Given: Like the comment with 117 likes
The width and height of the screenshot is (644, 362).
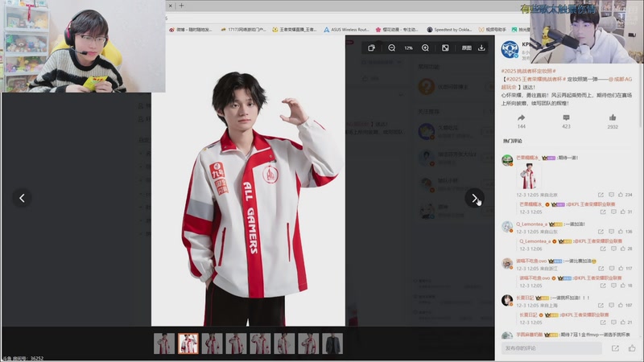Looking at the screenshot, I should pyautogui.click(x=621, y=269).
